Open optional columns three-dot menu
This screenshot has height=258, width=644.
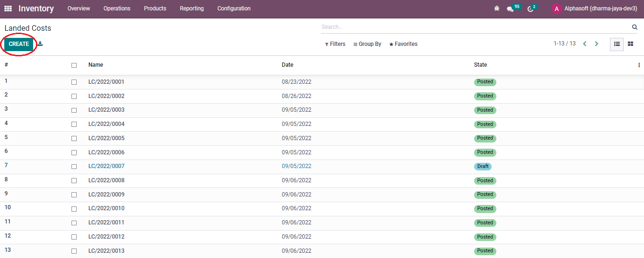(x=639, y=65)
